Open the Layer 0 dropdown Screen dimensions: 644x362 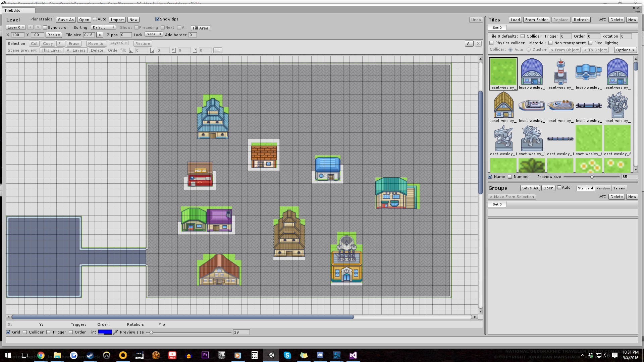[x=15, y=27]
